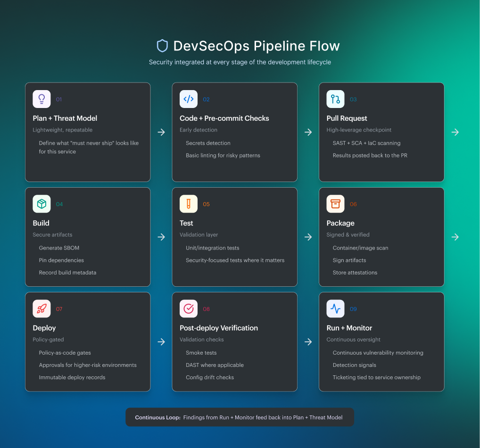The height and width of the screenshot is (448, 480).
Task: Click the shield icon next to the title
Action: (x=162, y=46)
